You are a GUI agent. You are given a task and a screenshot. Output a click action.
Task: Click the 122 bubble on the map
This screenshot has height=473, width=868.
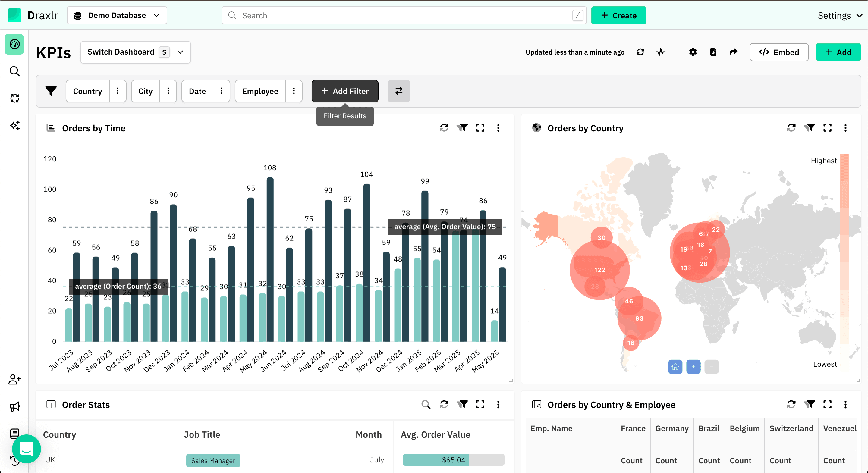pos(599,270)
